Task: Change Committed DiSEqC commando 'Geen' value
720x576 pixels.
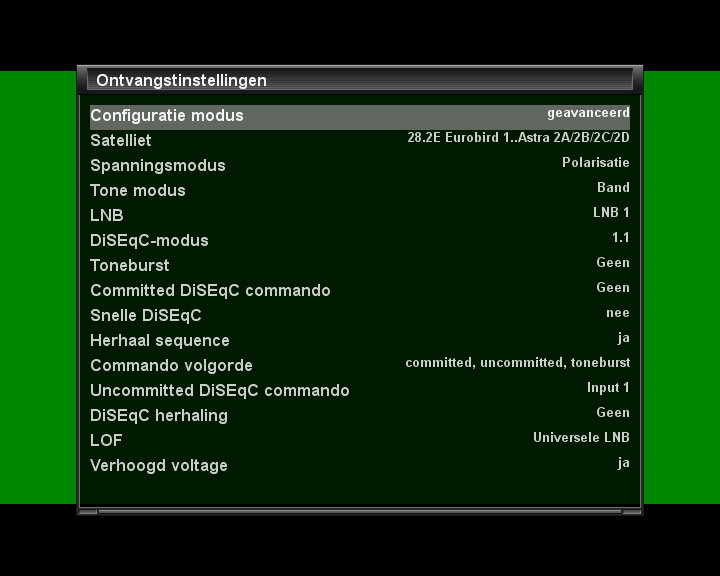Action: [613, 288]
